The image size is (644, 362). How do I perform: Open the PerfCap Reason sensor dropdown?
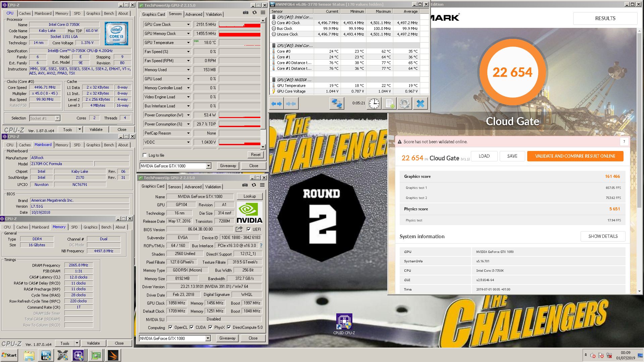pos(188,133)
